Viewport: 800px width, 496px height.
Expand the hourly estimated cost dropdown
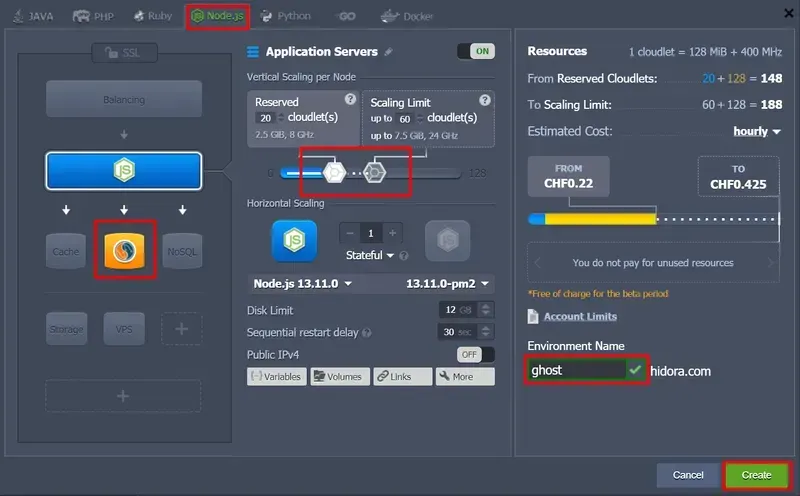tap(756, 131)
